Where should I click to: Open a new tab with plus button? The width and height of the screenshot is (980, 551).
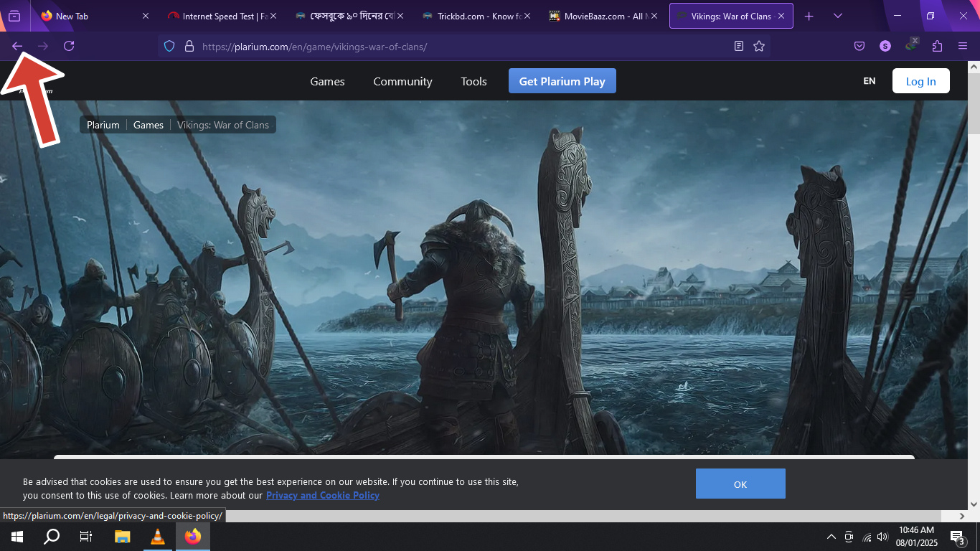pos(809,16)
